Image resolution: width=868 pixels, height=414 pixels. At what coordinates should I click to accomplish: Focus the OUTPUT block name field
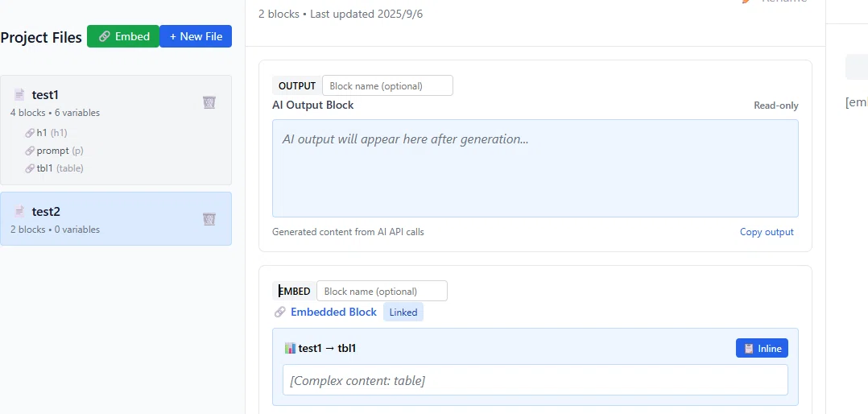[x=387, y=86]
